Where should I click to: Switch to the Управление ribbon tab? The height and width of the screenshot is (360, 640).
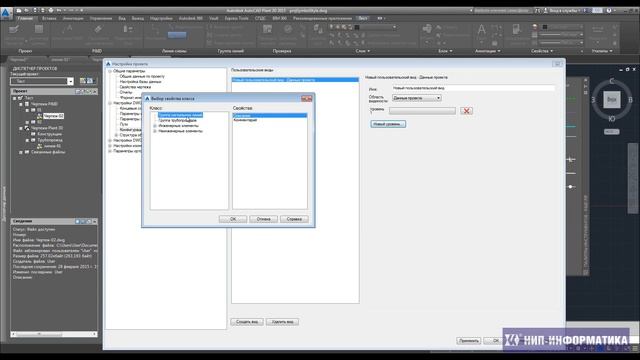point(101,18)
